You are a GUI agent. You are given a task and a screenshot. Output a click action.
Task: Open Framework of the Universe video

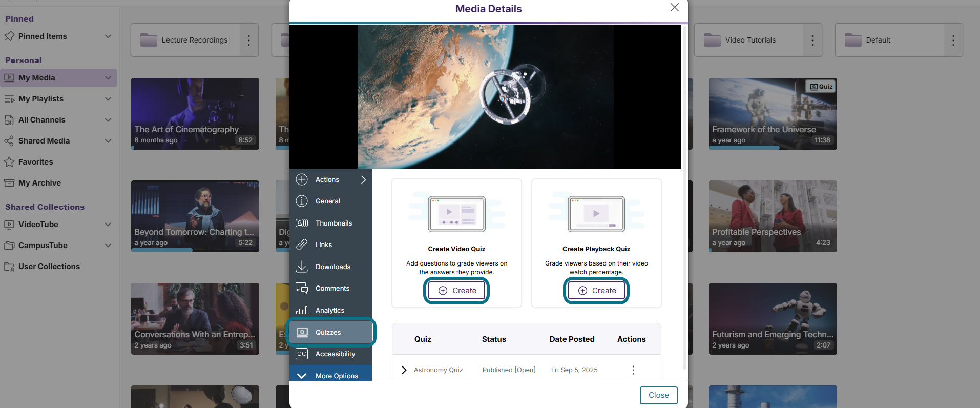pyautogui.click(x=773, y=114)
